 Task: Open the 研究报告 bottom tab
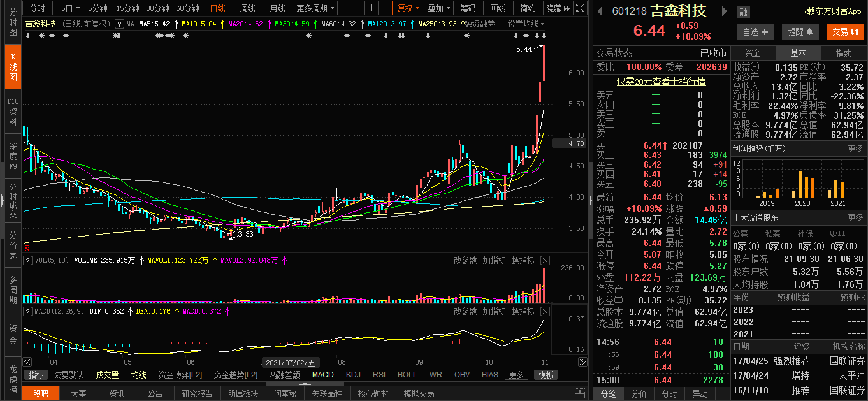click(x=198, y=393)
